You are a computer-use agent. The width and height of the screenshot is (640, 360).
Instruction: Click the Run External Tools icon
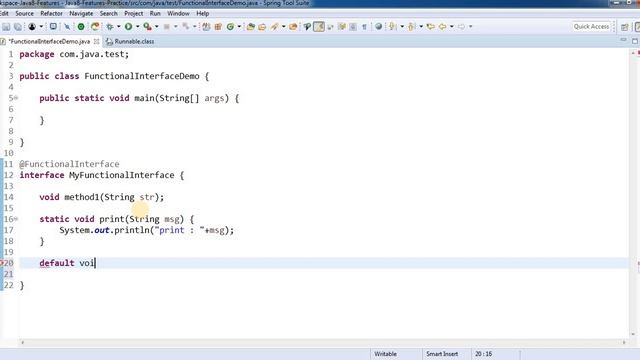pos(147,27)
